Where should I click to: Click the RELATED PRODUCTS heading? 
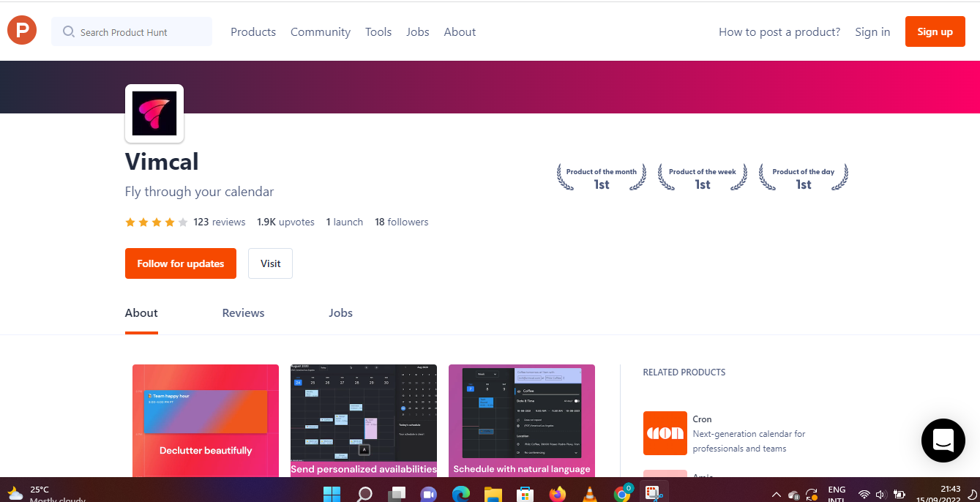pyautogui.click(x=684, y=372)
